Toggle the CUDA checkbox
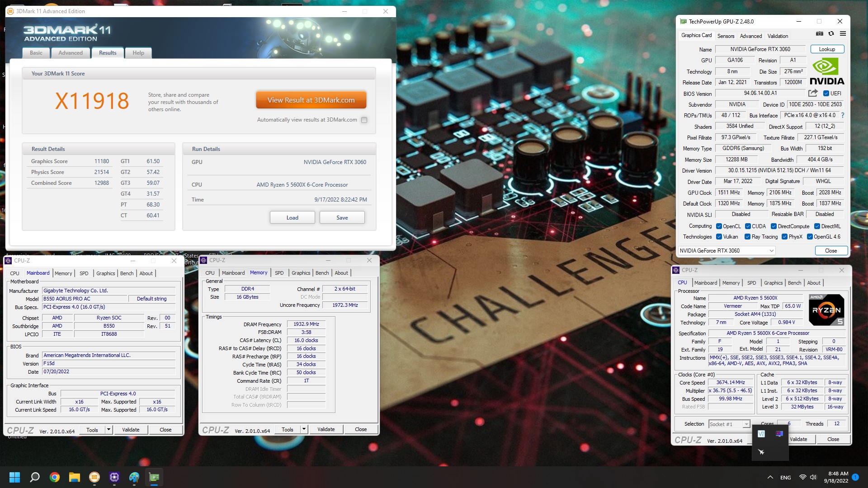 pos(748,226)
